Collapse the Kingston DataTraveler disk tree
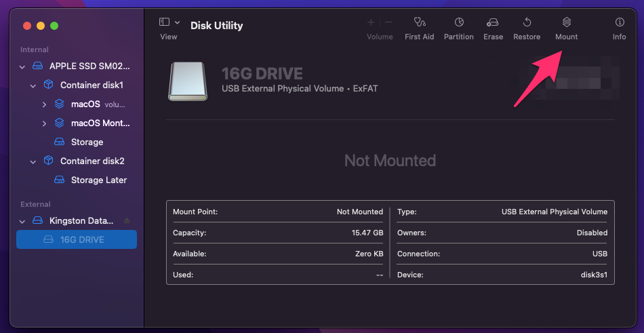The width and height of the screenshot is (644, 333). tap(22, 221)
